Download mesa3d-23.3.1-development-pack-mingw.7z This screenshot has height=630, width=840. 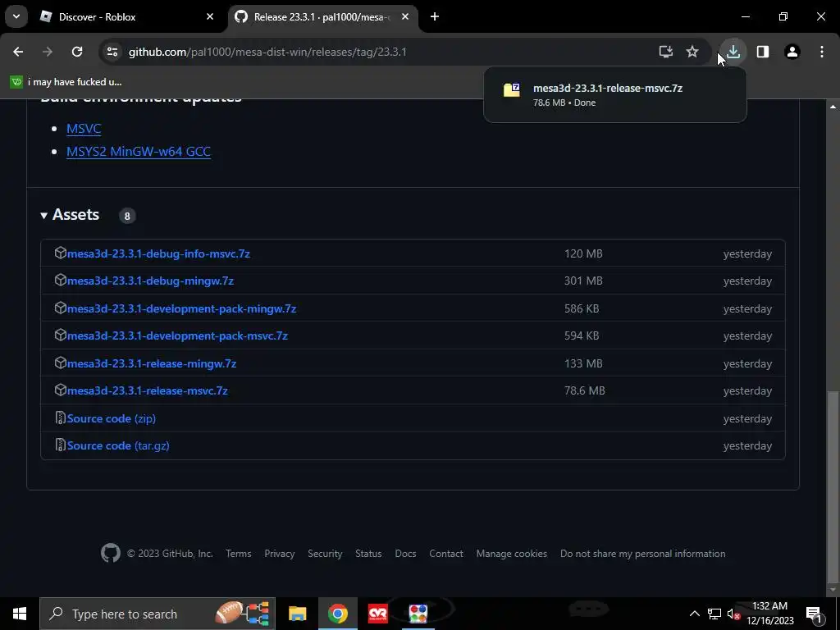181,308
